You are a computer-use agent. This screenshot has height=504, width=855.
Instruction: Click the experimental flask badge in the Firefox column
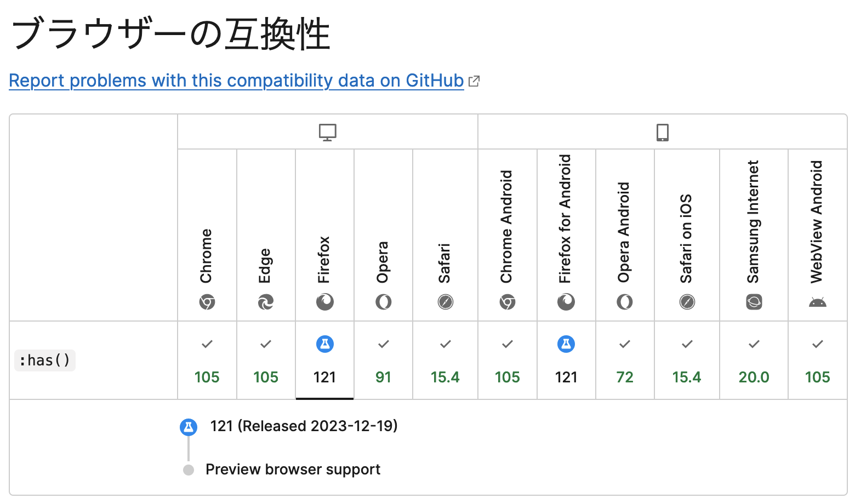[324, 343]
